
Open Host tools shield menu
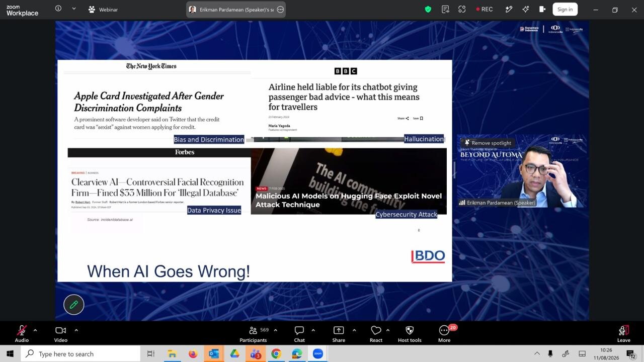410,333
